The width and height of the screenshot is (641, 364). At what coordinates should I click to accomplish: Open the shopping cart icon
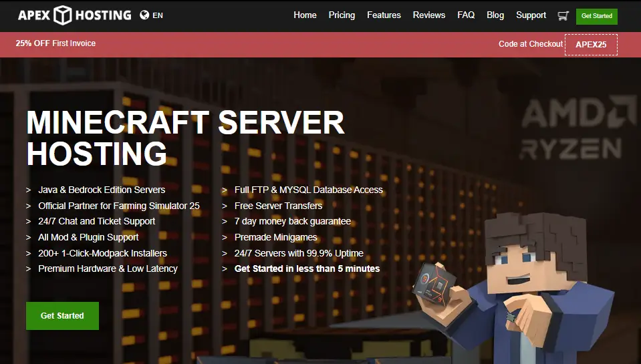[563, 15]
